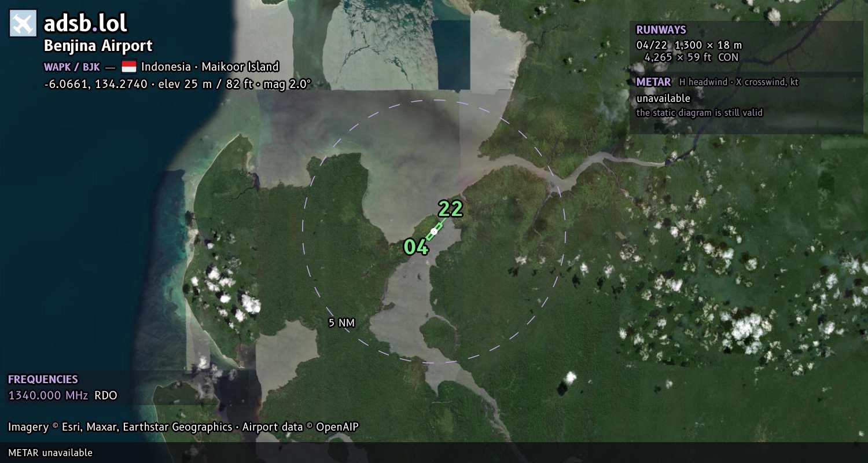The image size is (868, 463).
Task: Open the adsb.lol site title
Action: point(86,23)
